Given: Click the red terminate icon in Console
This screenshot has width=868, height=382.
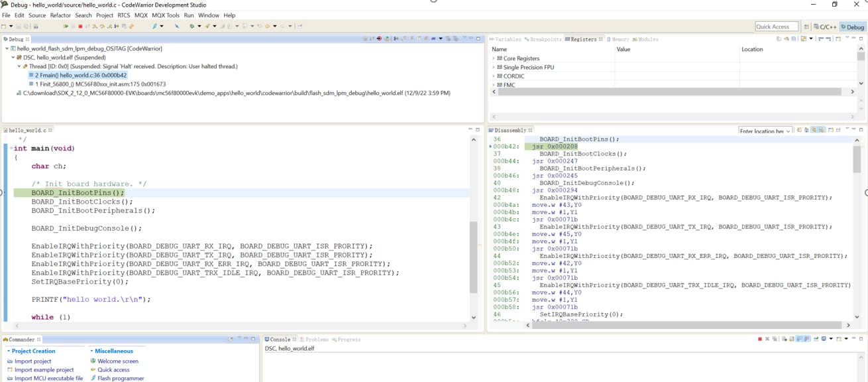Looking at the screenshot, I should point(760,339).
